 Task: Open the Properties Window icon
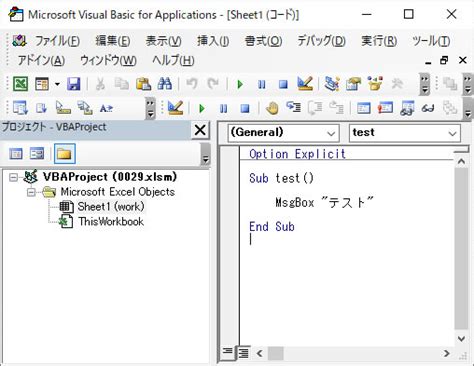353,84
